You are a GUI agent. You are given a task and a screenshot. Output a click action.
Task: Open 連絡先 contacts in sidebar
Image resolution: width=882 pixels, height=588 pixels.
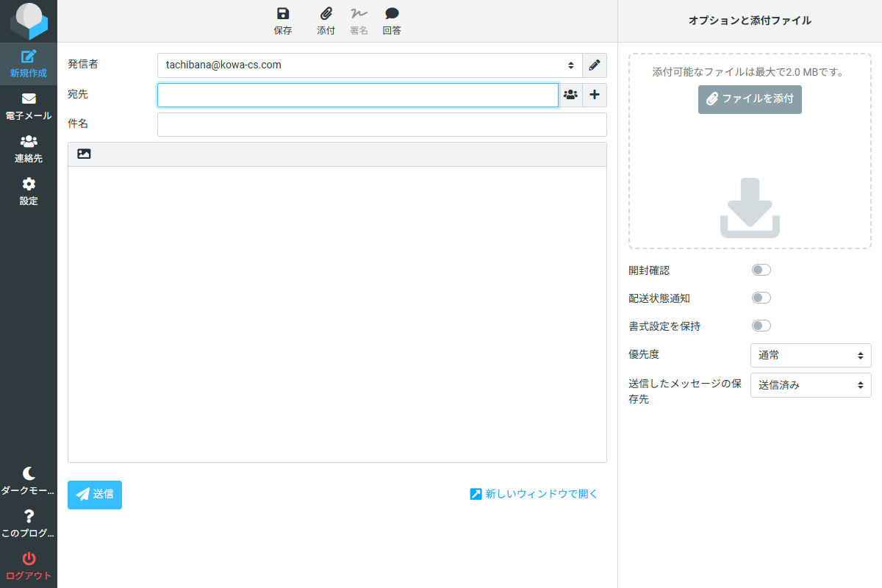click(x=29, y=149)
